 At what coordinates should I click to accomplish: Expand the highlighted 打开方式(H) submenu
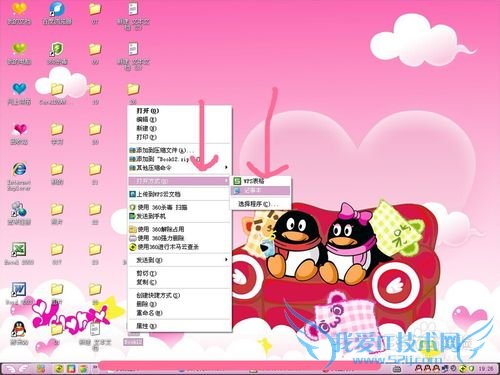180,181
